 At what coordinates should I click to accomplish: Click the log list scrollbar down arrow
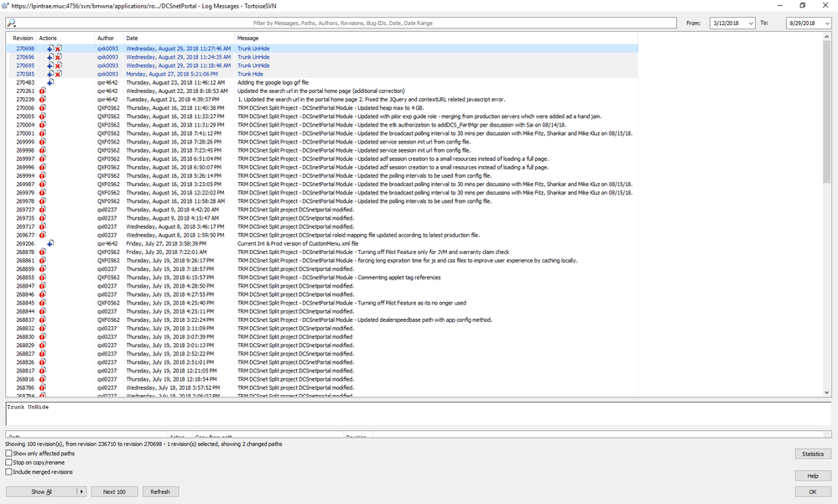pos(827,392)
